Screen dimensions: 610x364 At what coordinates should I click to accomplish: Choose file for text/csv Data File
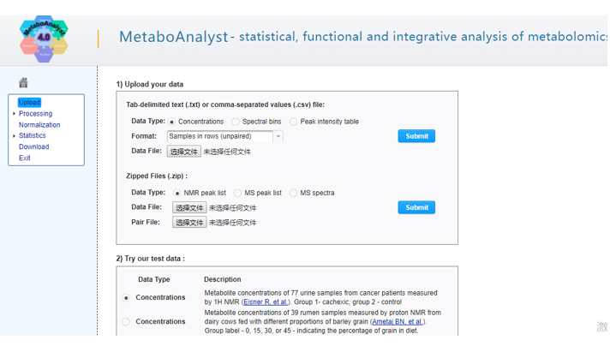tap(184, 152)
